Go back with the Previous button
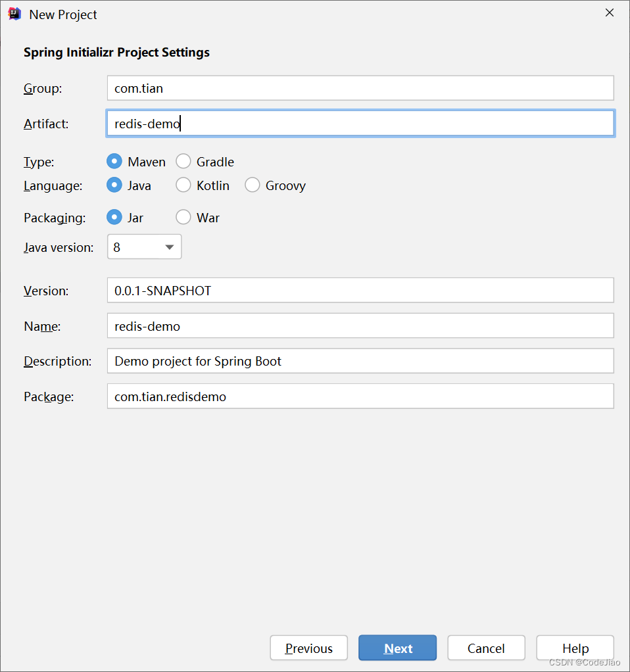630x672 pixels. point(309,648)
